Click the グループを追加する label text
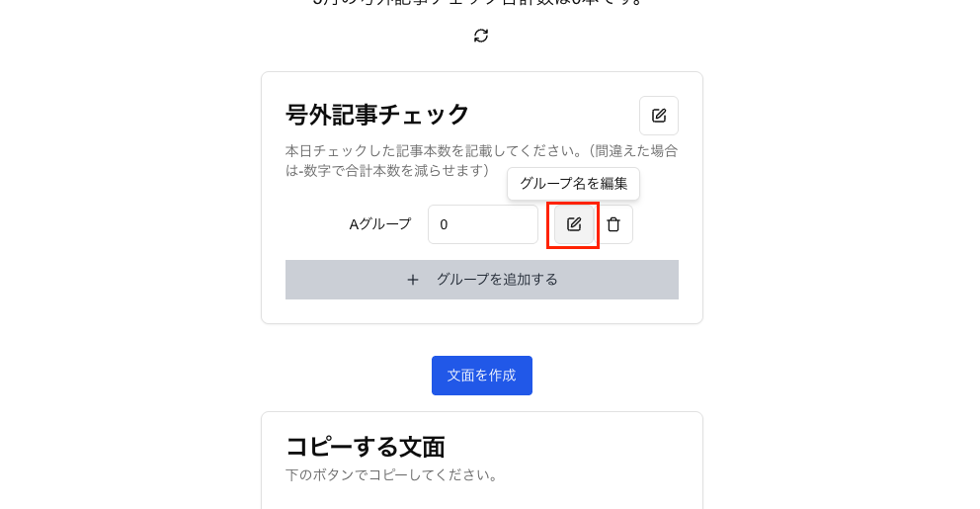Image resolution: width=980 pixels, height=509 pixels. [497, 280]
